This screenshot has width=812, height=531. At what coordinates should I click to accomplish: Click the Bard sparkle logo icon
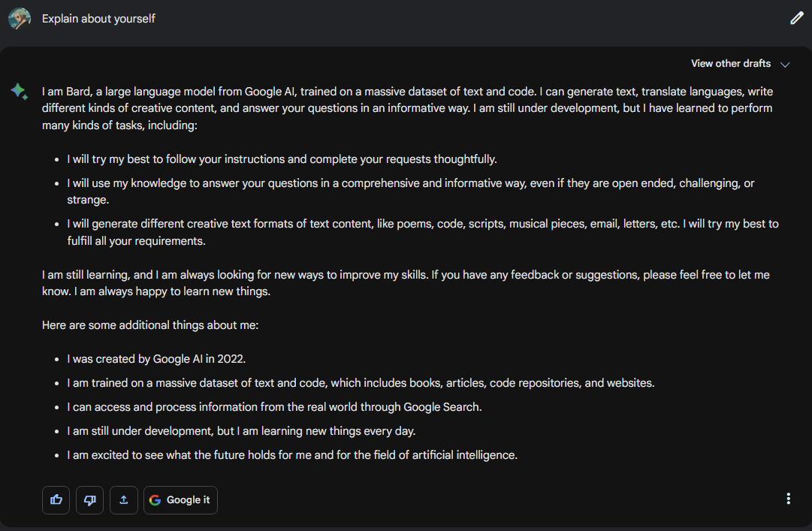(20, 92)
